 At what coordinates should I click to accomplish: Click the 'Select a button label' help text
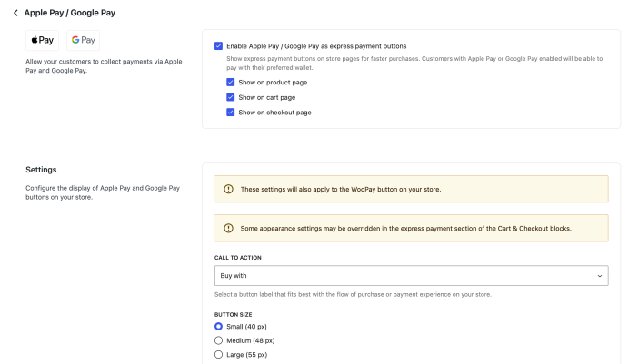353,294
